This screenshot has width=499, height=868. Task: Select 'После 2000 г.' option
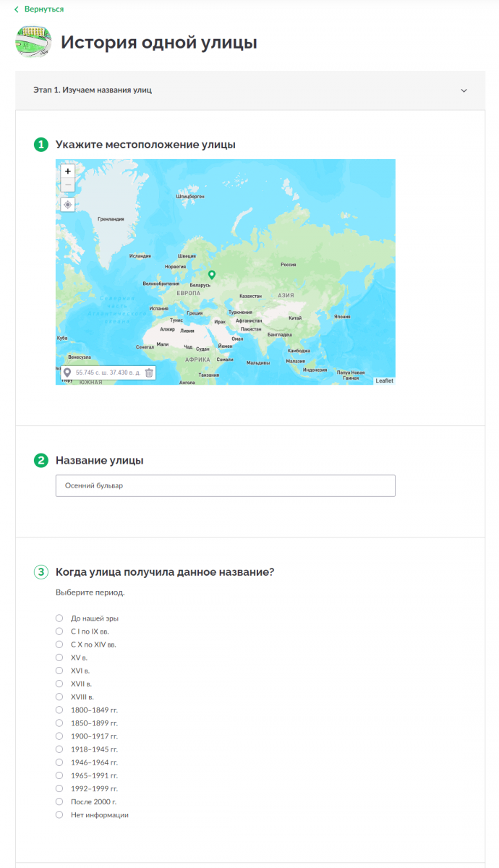(x=59, y=801)
